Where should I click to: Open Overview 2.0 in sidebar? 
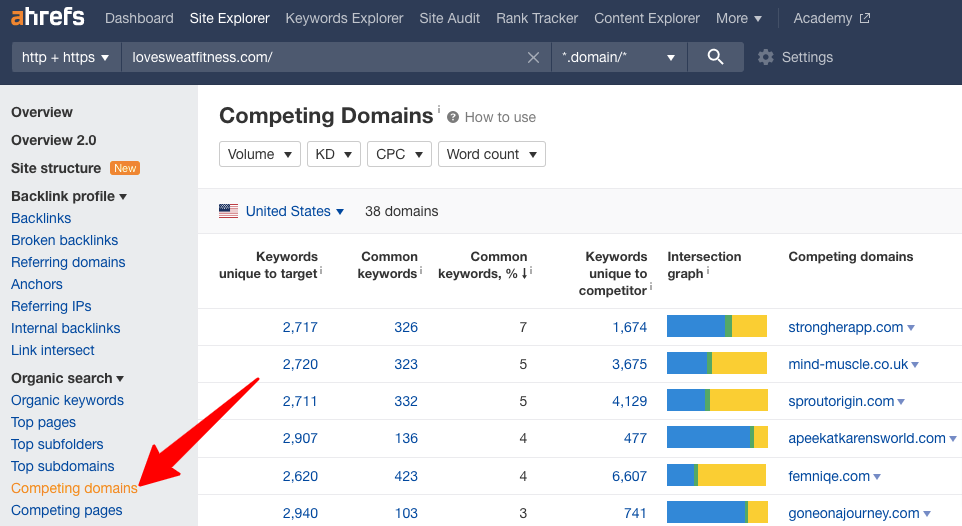pos(53,141)
